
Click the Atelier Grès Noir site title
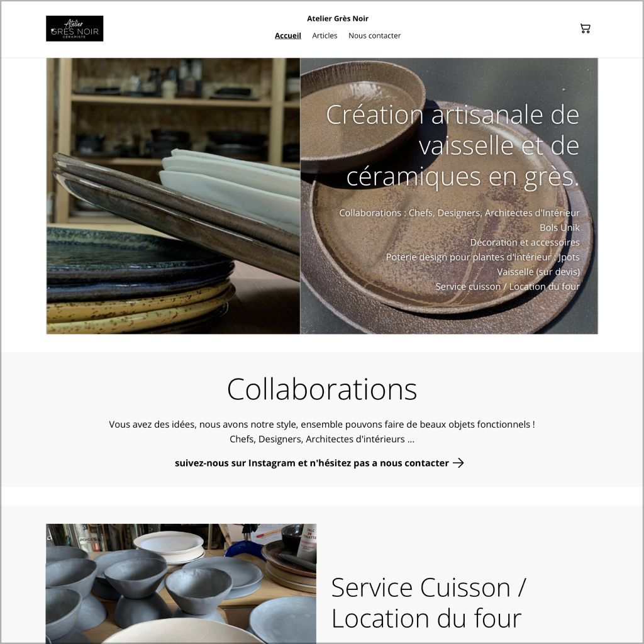click(337, 18)
